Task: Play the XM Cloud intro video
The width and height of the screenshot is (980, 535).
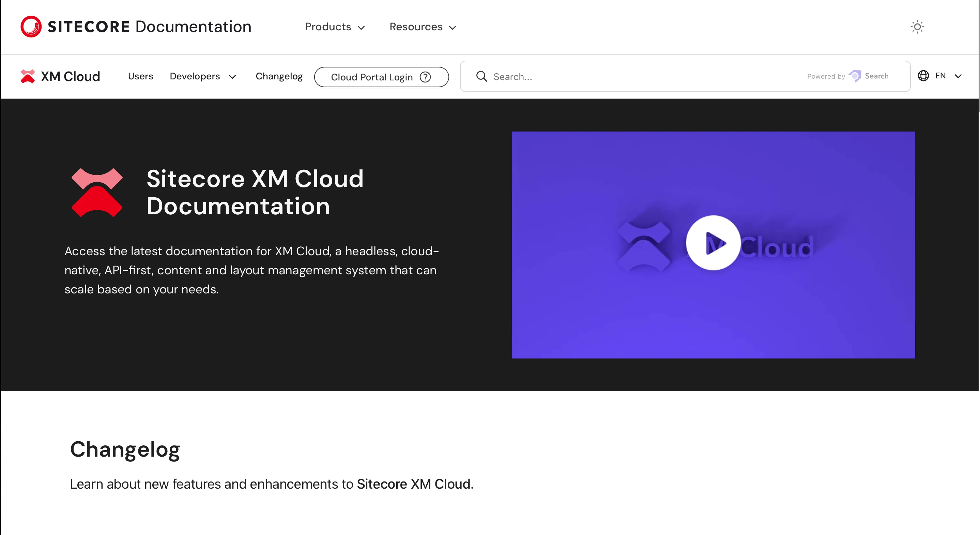Action: click(713, 243)
